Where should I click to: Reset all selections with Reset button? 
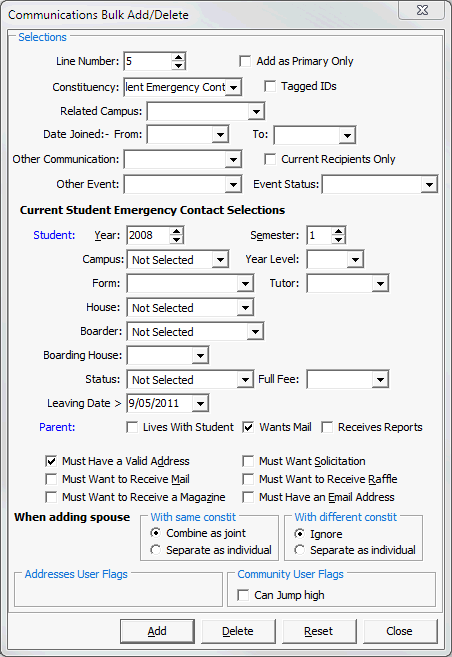coord(319,631)
